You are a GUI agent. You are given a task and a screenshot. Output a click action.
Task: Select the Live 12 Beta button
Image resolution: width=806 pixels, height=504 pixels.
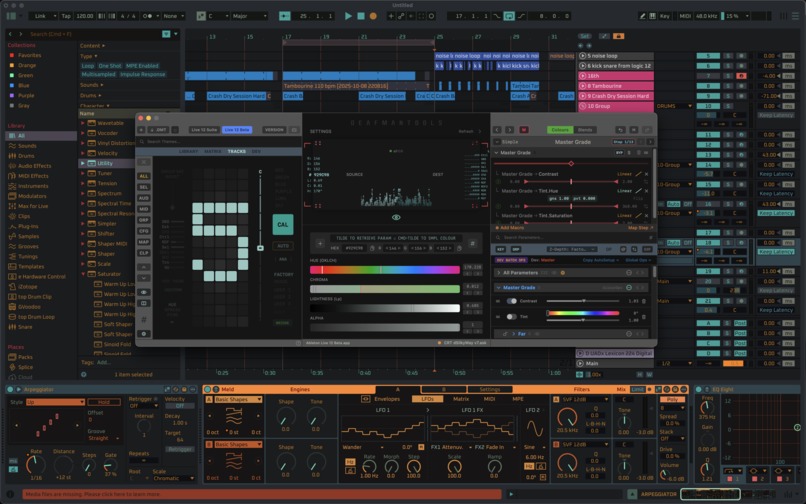point(237,130)
